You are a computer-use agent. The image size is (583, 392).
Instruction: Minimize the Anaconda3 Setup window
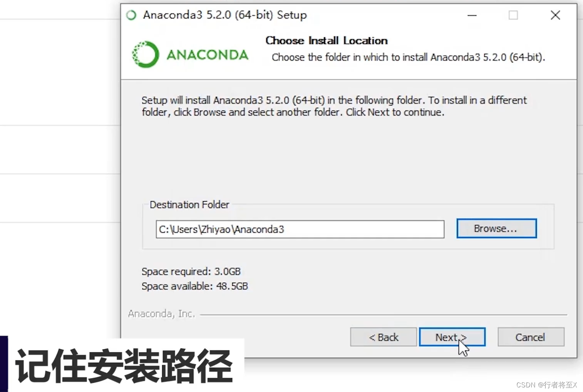472,15
